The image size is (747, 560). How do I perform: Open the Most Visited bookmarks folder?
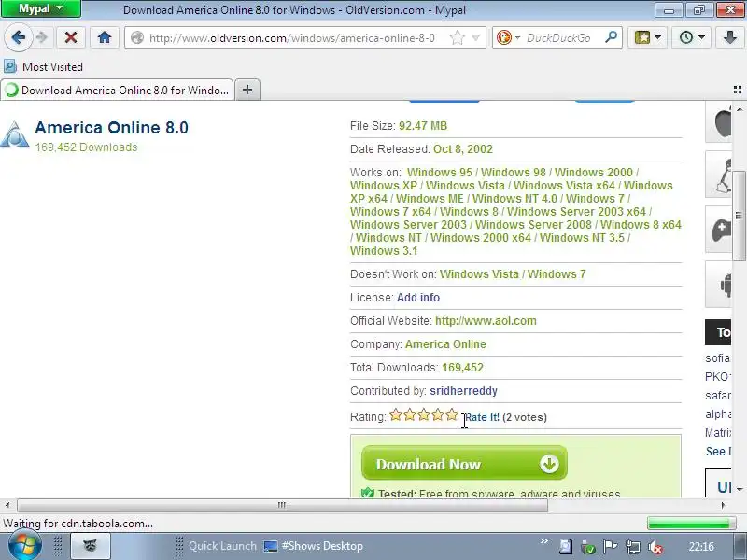click(44, 66)
